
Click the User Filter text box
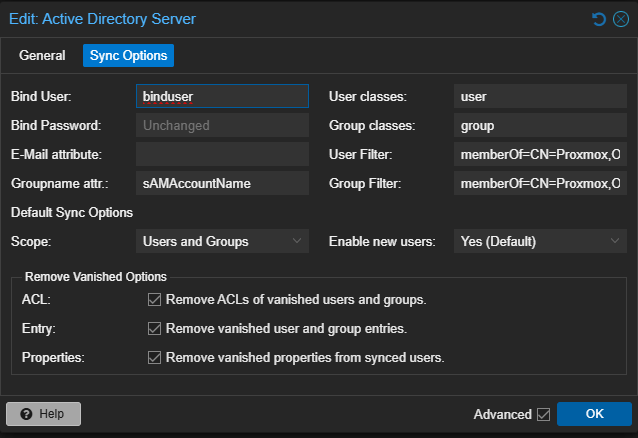pyautogui.click(x=540, y=155)
